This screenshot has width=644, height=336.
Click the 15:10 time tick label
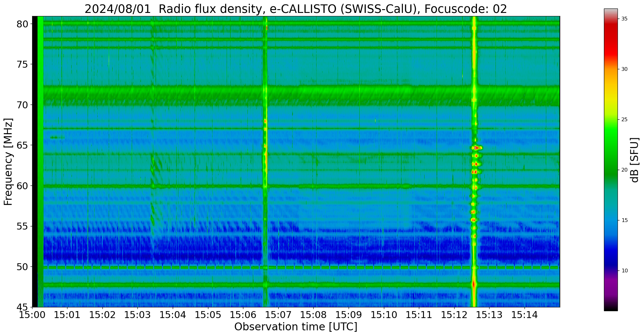tap(384, 315)
